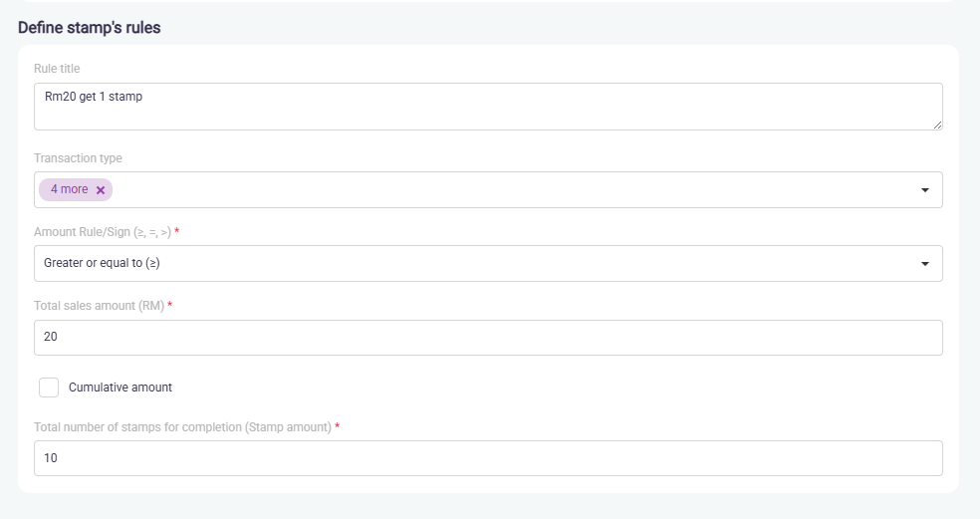980x519 pixels.
Task: Click the "Amount Rule/Sign" field label
Action: [x=103, y=232]
